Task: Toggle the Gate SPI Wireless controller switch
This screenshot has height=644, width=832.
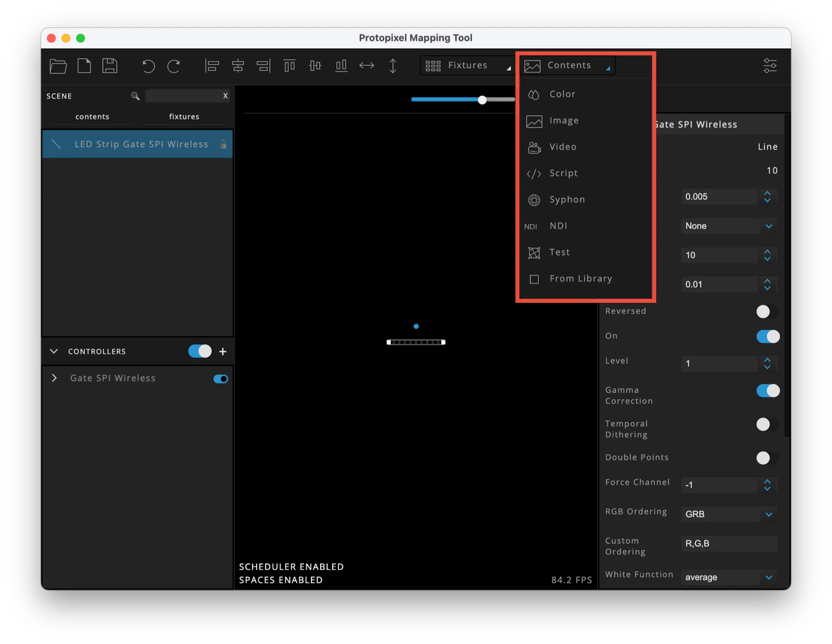Action: click(221, 379)
